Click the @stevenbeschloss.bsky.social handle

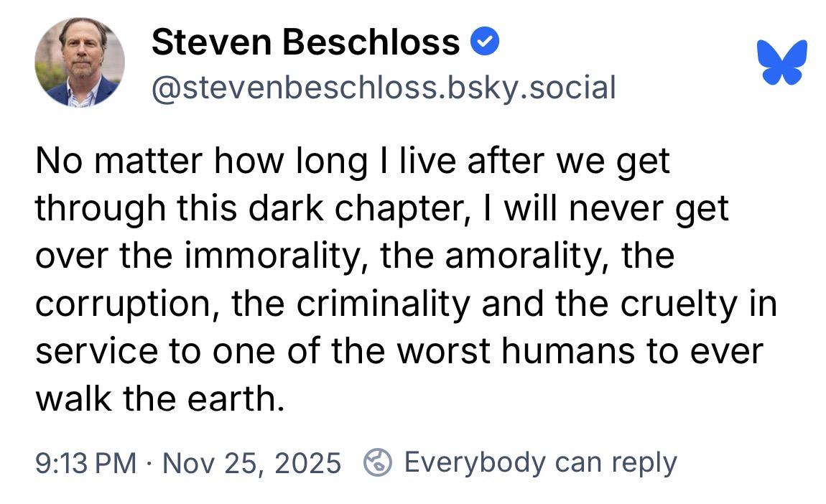pos(384,88)
